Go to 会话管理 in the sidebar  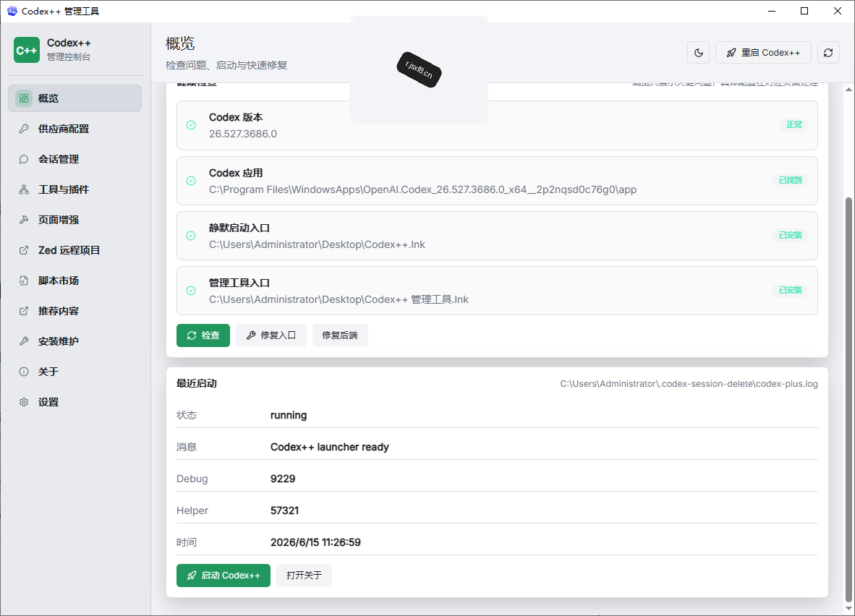(x=75, y=159)
